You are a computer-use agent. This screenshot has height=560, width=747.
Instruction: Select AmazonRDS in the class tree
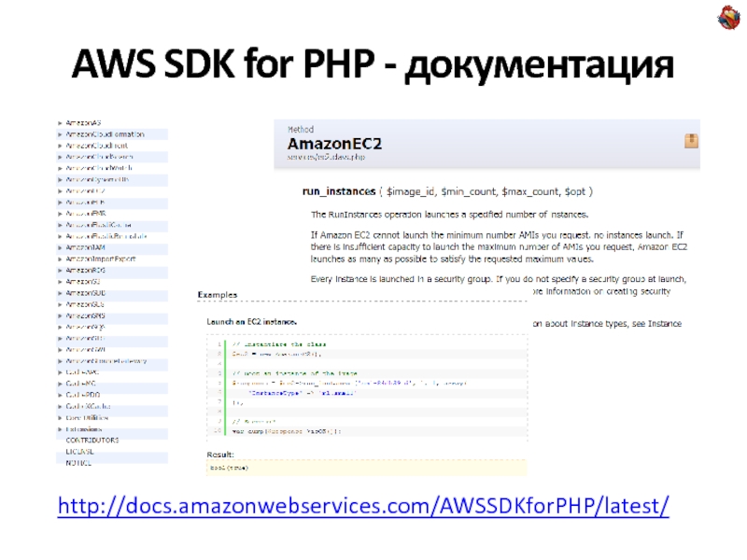(86, 271)
